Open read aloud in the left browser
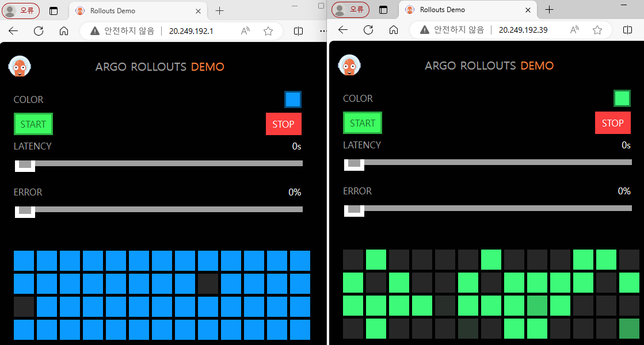 click(245, 31)
